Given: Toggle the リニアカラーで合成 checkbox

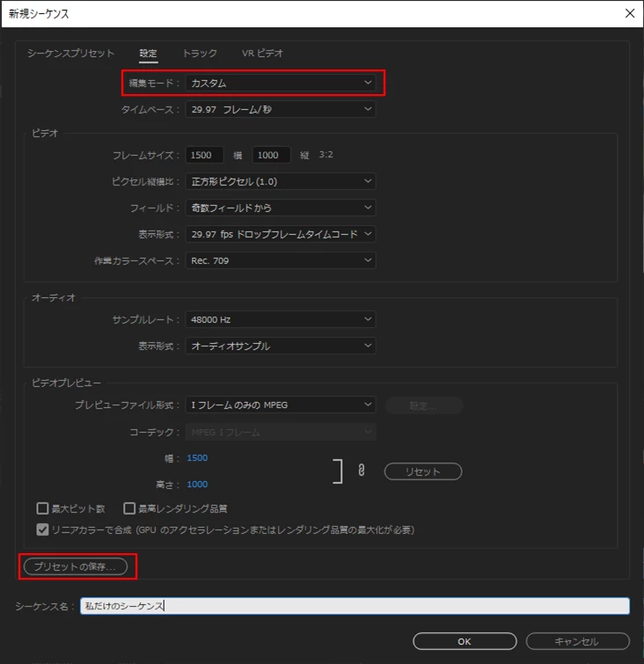Looking at the screenshot, I should coord(42,529).
